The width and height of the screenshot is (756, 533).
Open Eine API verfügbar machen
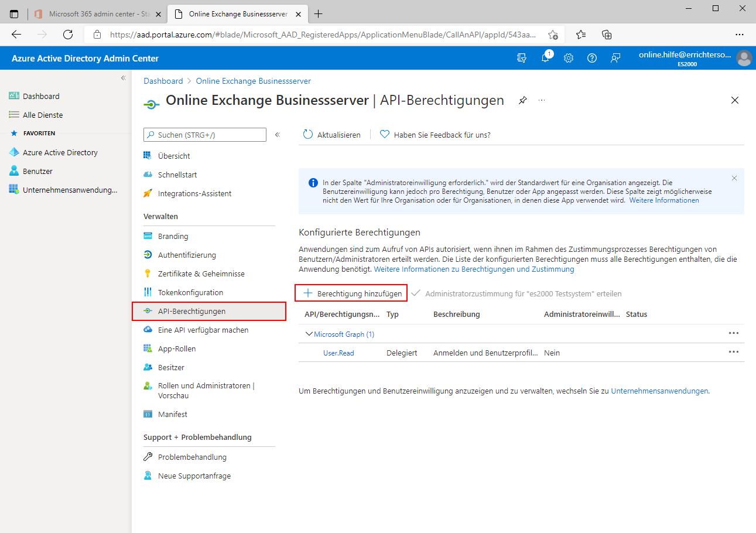click(203, 330)
